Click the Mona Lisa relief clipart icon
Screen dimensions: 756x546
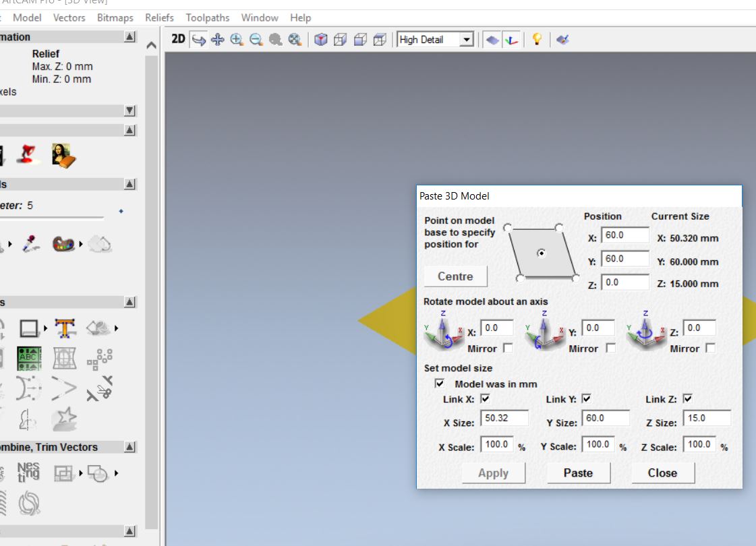pyautogui.click(x=63, y=156)
